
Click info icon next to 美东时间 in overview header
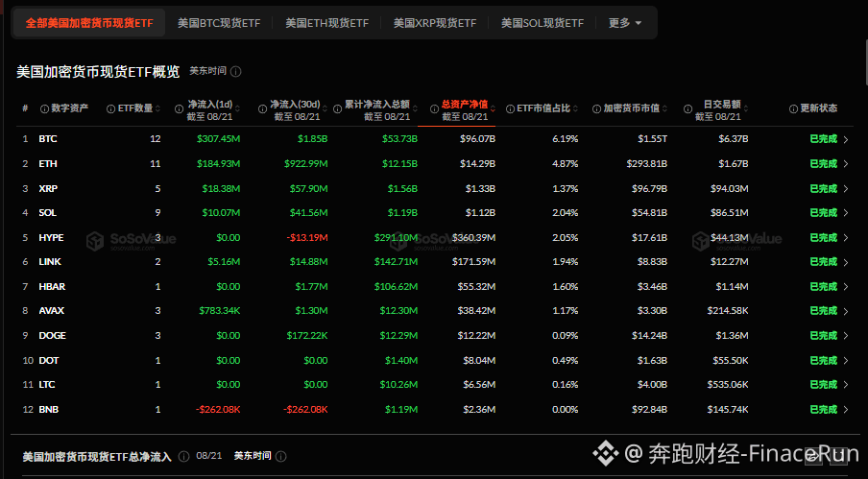(x=236, y=71)
